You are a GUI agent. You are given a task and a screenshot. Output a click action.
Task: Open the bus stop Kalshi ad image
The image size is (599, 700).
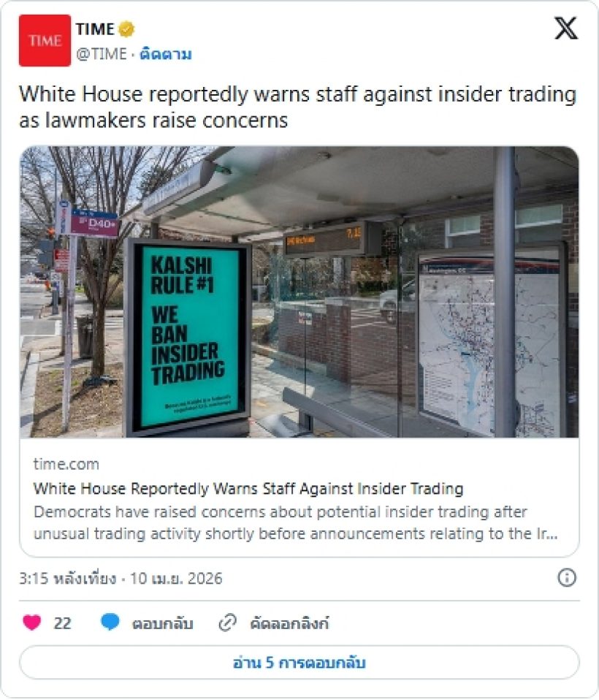point(299,292)
